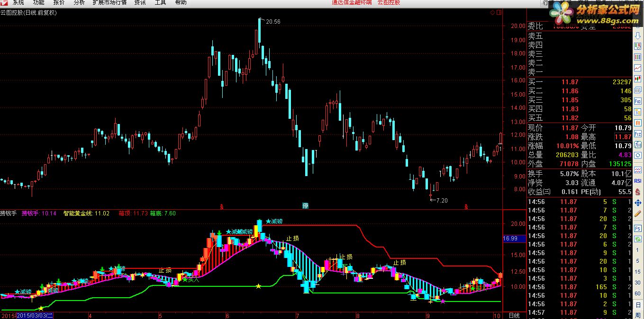
Task: Click the 云图控股 title link at top
Action: tap(389, 2)
